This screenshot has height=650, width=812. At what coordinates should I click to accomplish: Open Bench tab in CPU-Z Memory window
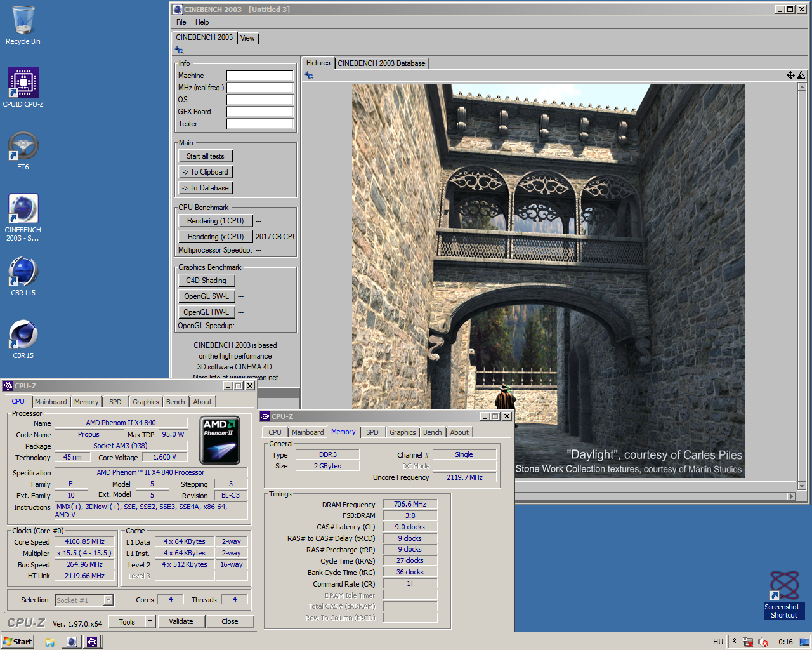[x=432, y=432]
